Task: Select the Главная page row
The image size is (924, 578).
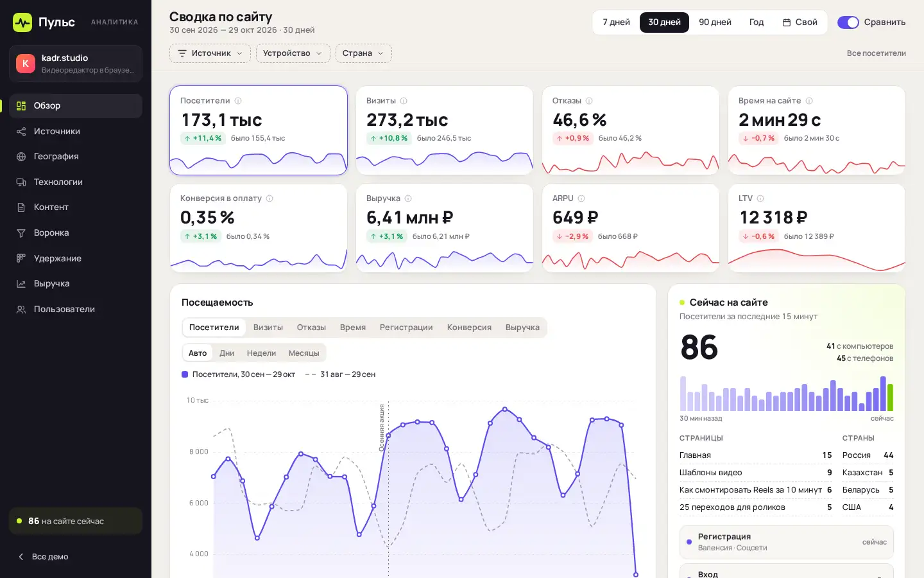Action: tap(755, 455)
